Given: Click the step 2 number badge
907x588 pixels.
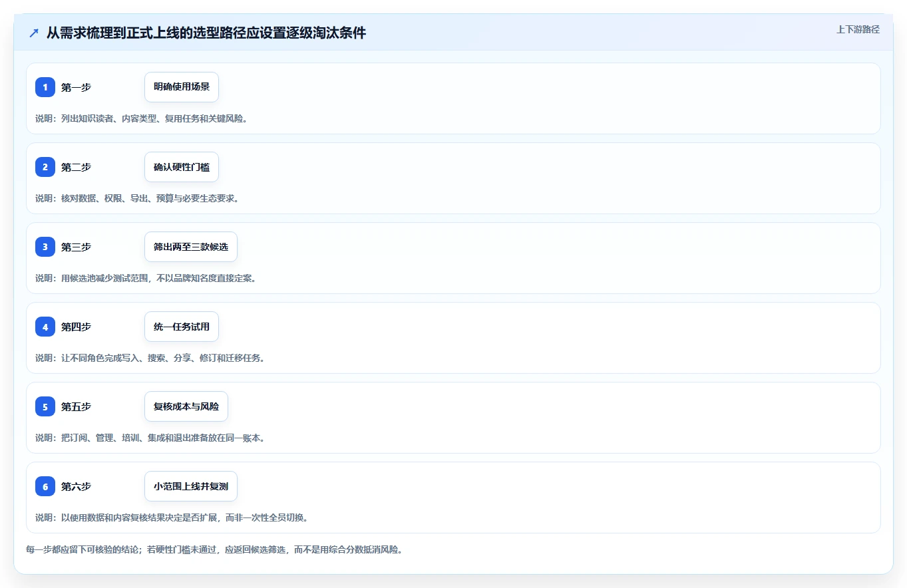Looking at the screenshot, I should tap(45, 167).
